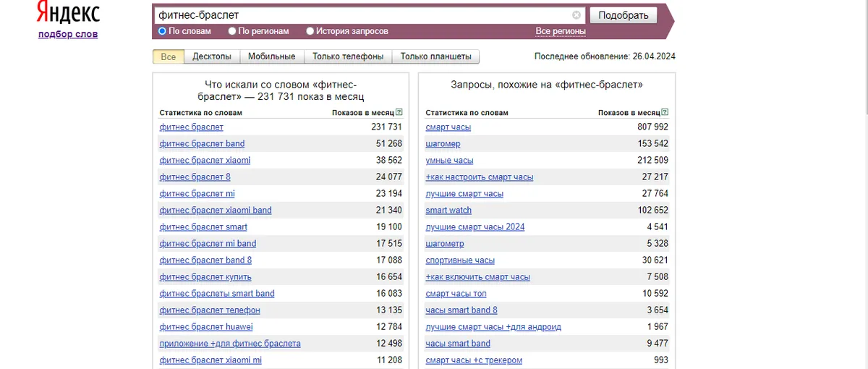Click the Яндекс logo
This screenshot has width=868, height=369.
pos(68,13)
